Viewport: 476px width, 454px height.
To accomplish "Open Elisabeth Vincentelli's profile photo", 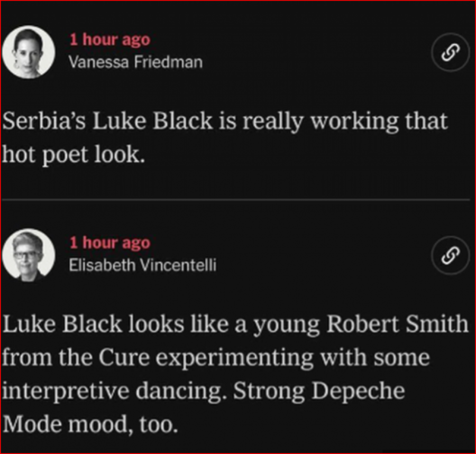I will [x=29, y=256].
